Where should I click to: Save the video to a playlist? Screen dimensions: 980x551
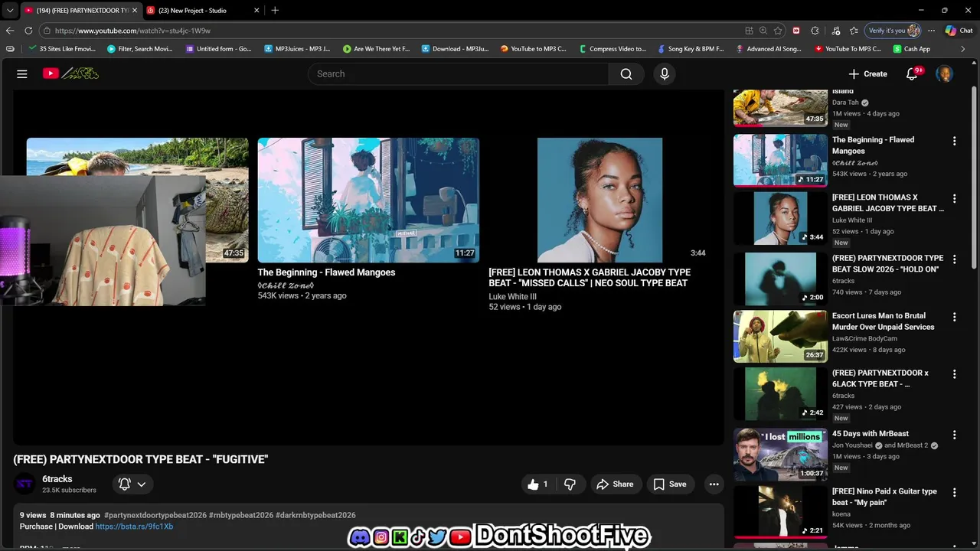pyautogui.click(x=670, y=484)
